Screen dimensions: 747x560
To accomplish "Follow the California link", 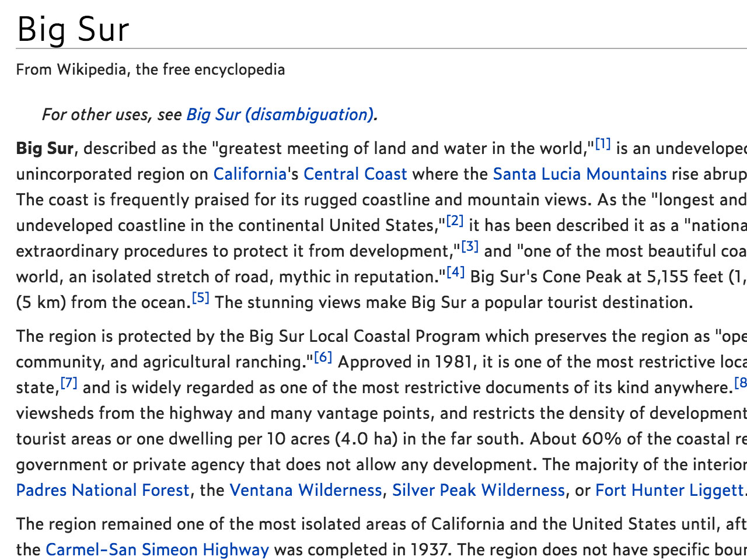I will click(x=250, y=174).
